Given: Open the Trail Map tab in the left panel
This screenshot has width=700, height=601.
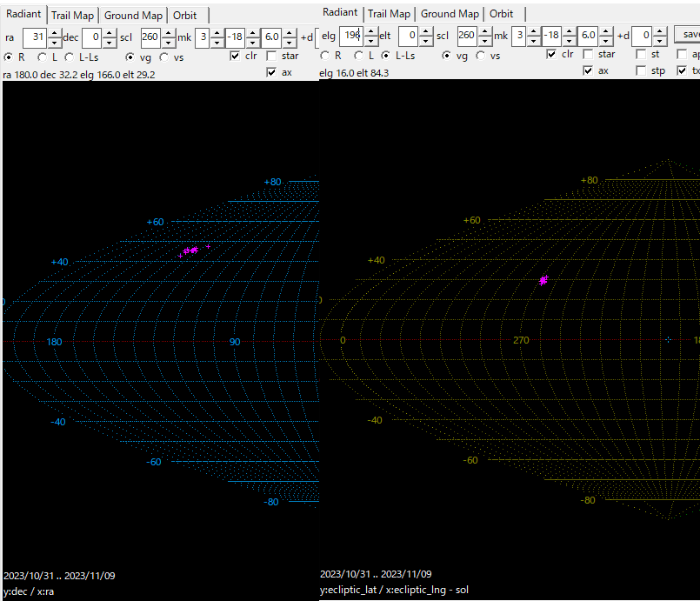Looking at the screenshot, I should point(72,16).
